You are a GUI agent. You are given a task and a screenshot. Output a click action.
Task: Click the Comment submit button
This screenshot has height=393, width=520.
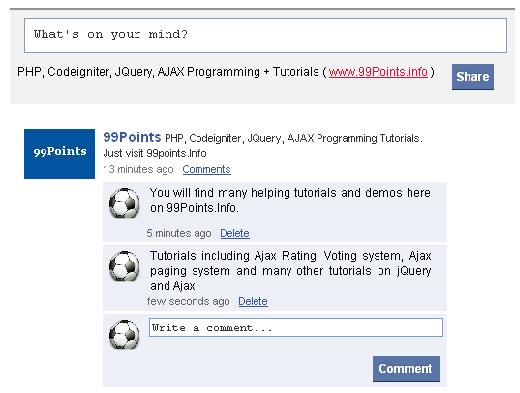406,369
